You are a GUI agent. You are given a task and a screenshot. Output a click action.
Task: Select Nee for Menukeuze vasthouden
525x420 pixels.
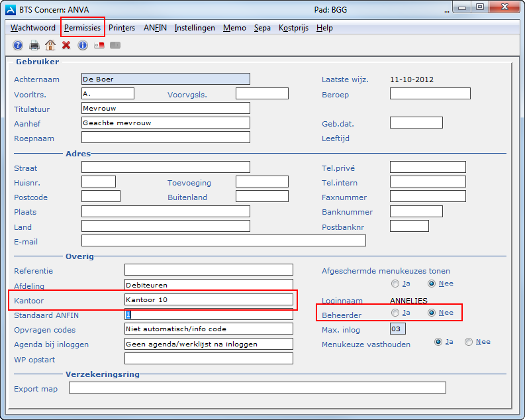pyautogui.click(x=469, y=342)
